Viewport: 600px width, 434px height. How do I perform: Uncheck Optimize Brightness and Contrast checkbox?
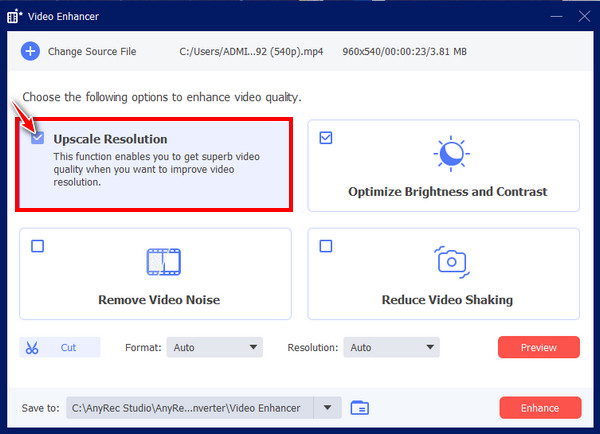coord(326,138)
